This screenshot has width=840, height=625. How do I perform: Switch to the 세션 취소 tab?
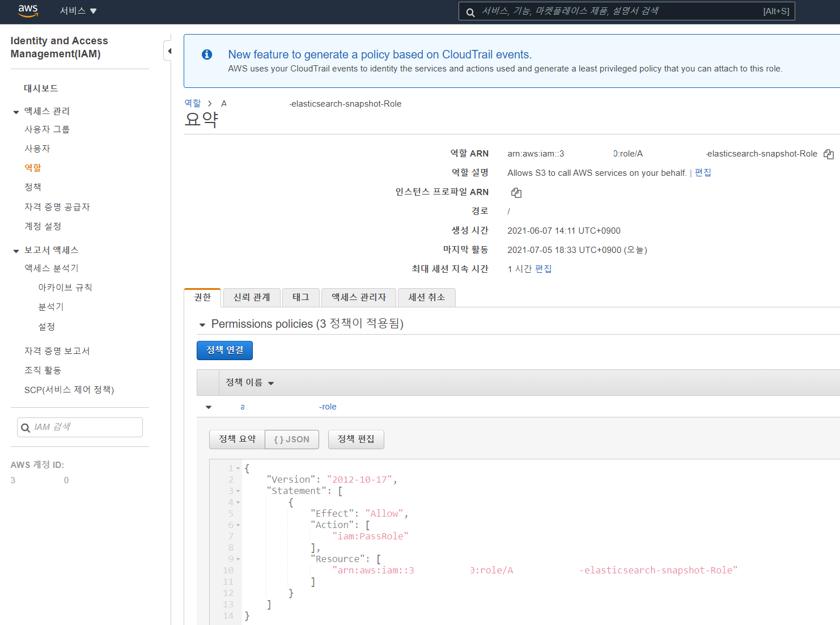pyautogui.click(x=427, y=297)
